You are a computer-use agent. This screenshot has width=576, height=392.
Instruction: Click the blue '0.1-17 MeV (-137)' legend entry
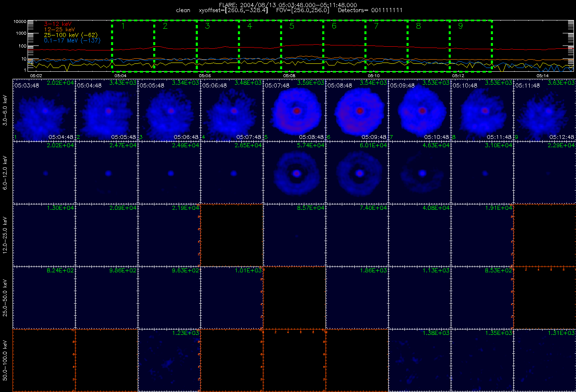pos(72,40)
